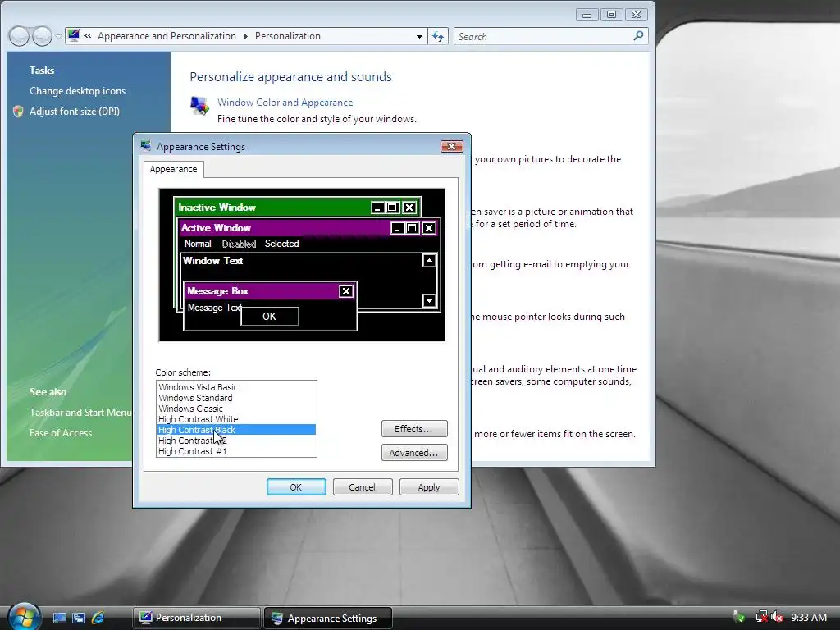Click Adjust font size (DPI) link
Image resolution: width=840 pixels, height=630 pixels.
[75, 112]
